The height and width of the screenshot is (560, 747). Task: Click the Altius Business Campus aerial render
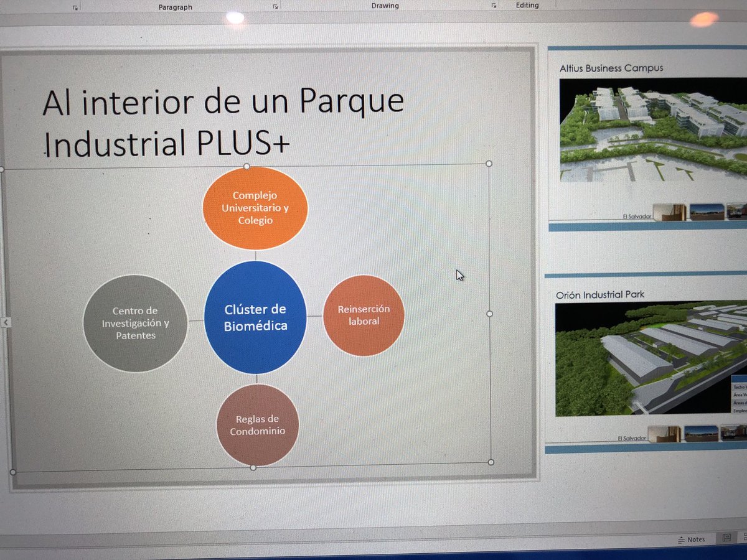pos(653,130)
